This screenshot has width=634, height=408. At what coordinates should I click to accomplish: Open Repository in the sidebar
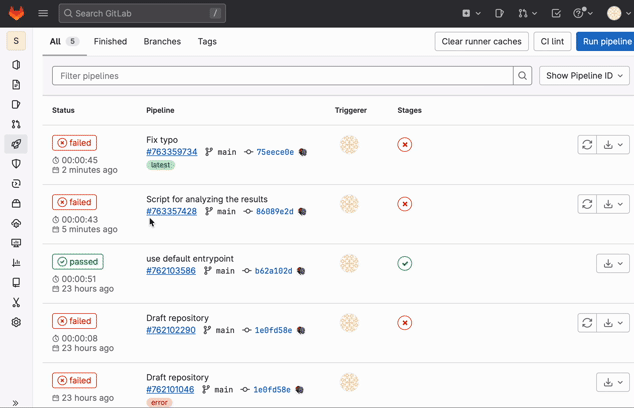[x=16, y=85]
